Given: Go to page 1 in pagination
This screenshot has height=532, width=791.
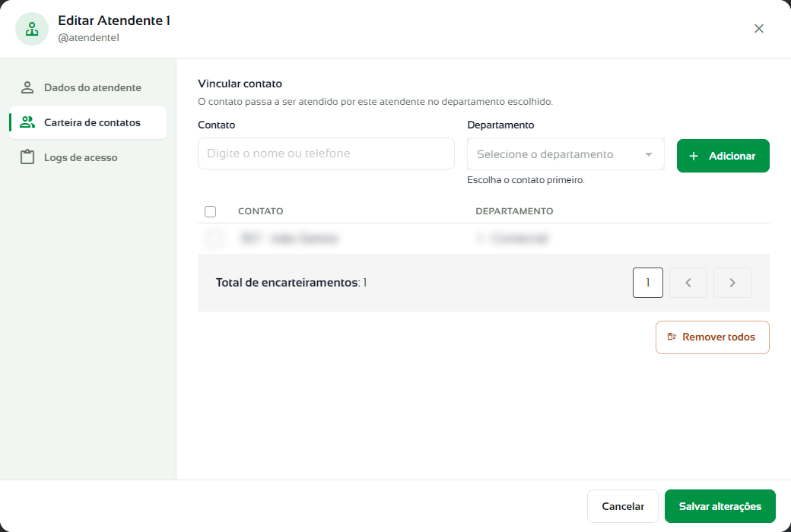Looking at the screenshot, I should point(648,283).
